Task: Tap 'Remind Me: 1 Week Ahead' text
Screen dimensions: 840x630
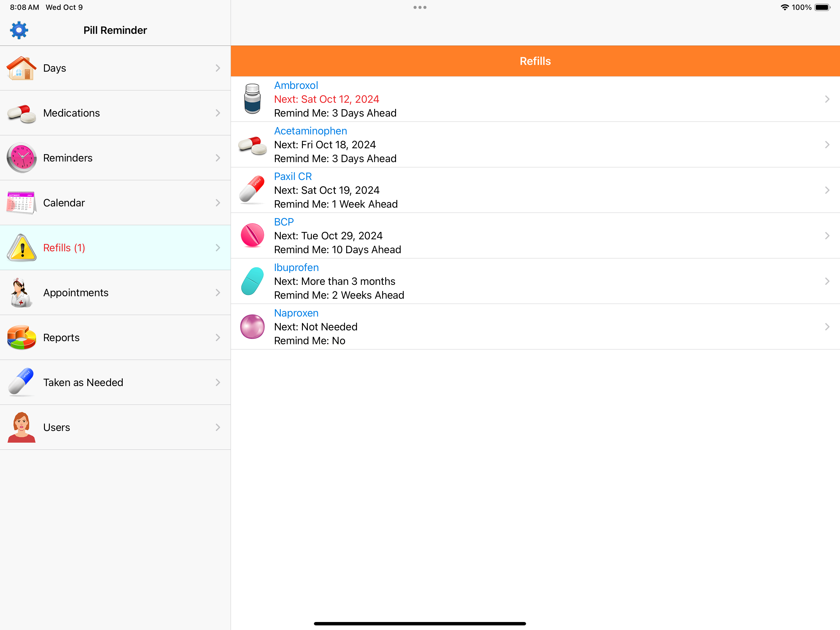Action: 336,204
